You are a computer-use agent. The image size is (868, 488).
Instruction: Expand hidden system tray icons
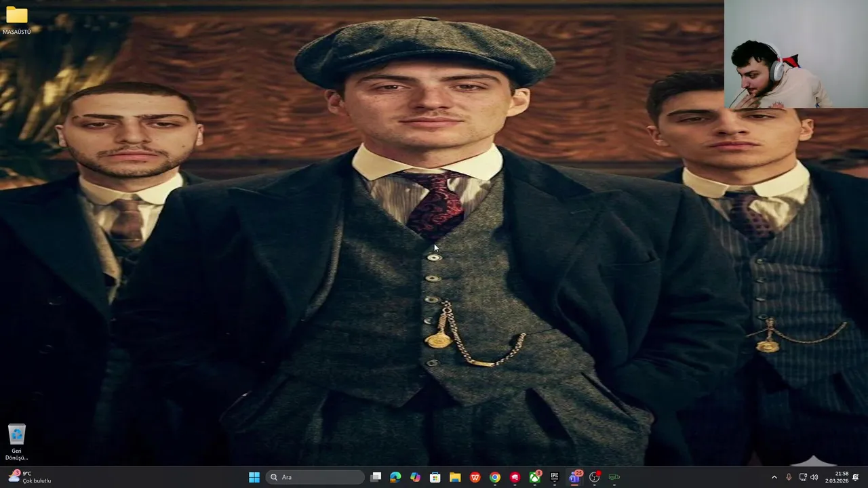coord(774,477)
